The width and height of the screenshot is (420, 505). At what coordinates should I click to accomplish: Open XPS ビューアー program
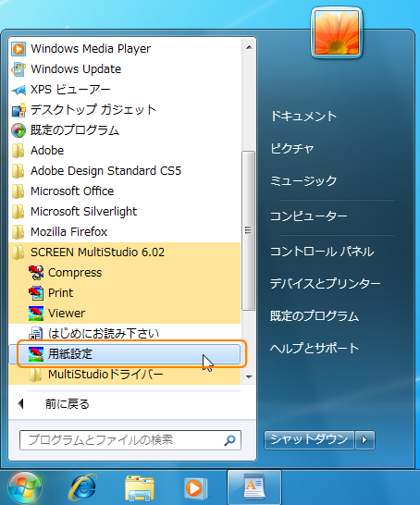[x=125, y=90]
